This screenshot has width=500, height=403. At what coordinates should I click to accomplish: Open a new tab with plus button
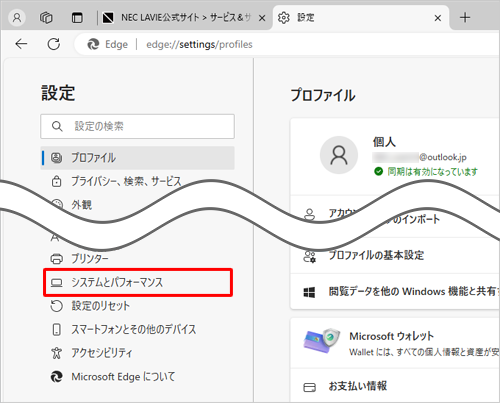click(x=465, y=17)
